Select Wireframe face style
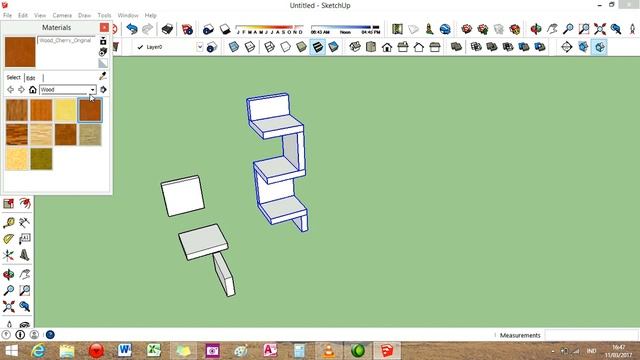This screenshot has width=640, height=360. 269,47
